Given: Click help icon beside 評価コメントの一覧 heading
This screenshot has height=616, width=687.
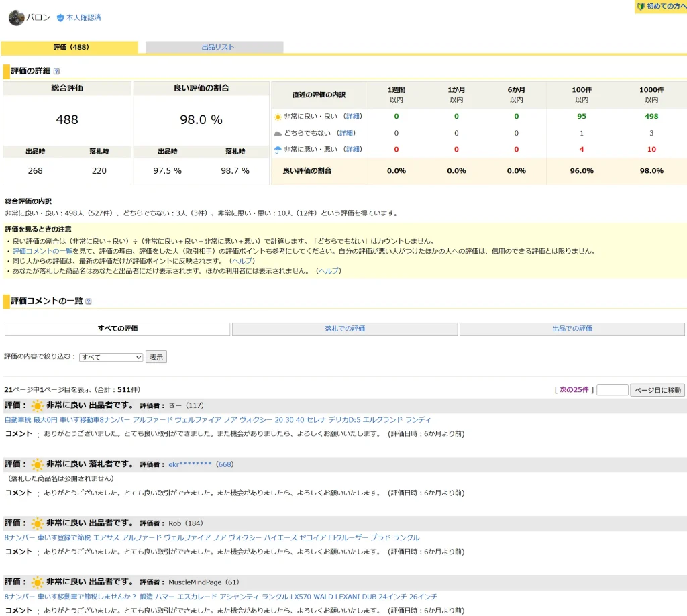Looking at the screenshot, I should (89, 302).
